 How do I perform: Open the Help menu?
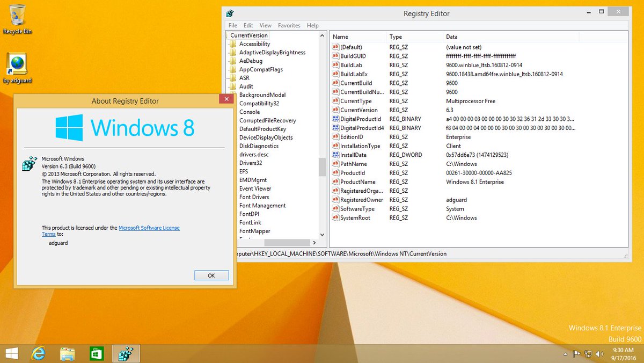click(x=312, y=25)
